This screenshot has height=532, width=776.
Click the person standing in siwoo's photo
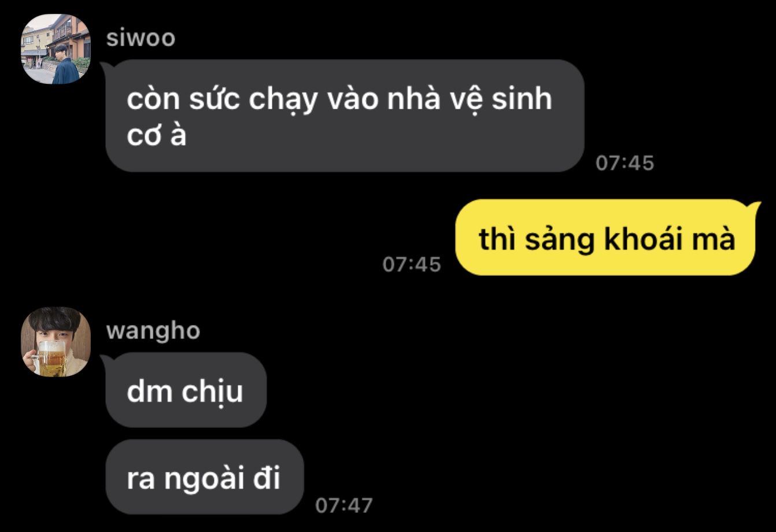(64, 65)
